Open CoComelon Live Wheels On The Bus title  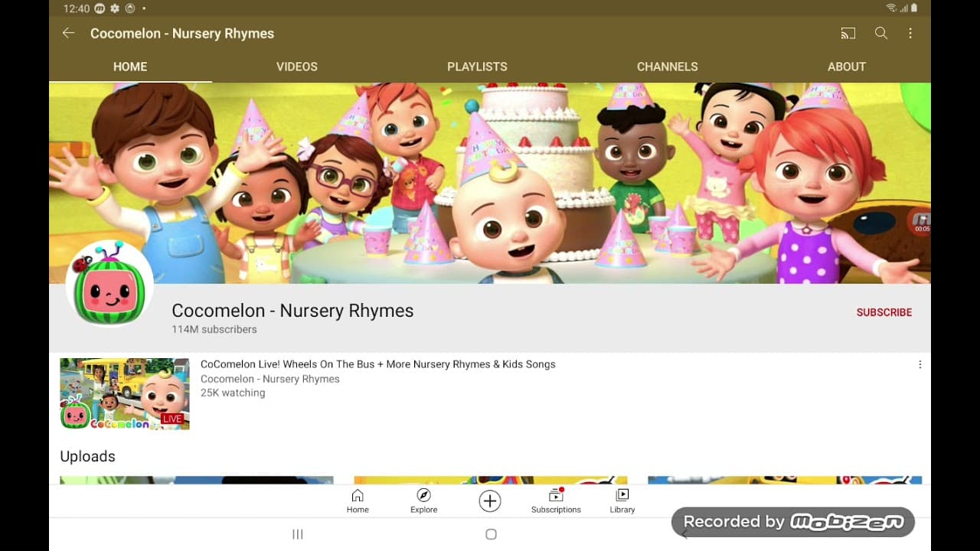point(378,364)
